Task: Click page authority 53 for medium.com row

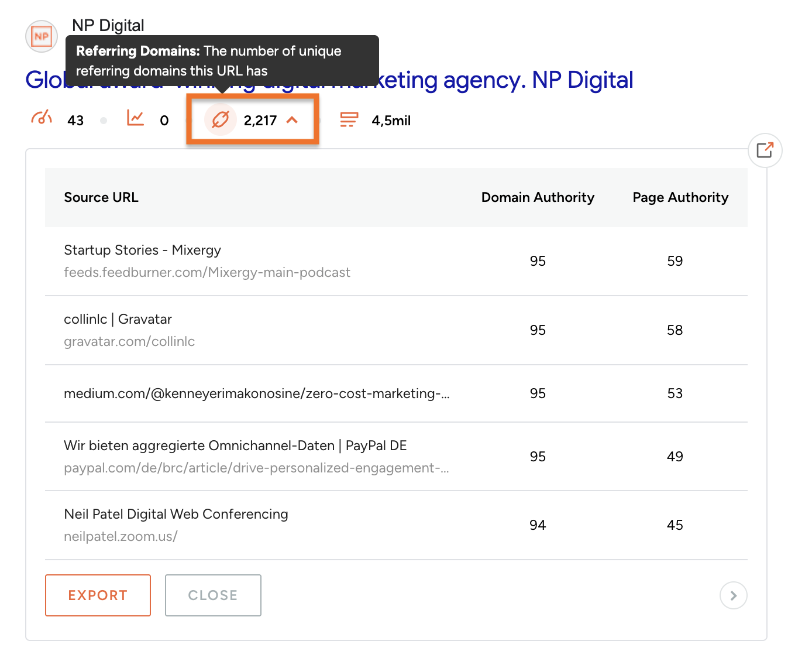Action: (675, 393)
